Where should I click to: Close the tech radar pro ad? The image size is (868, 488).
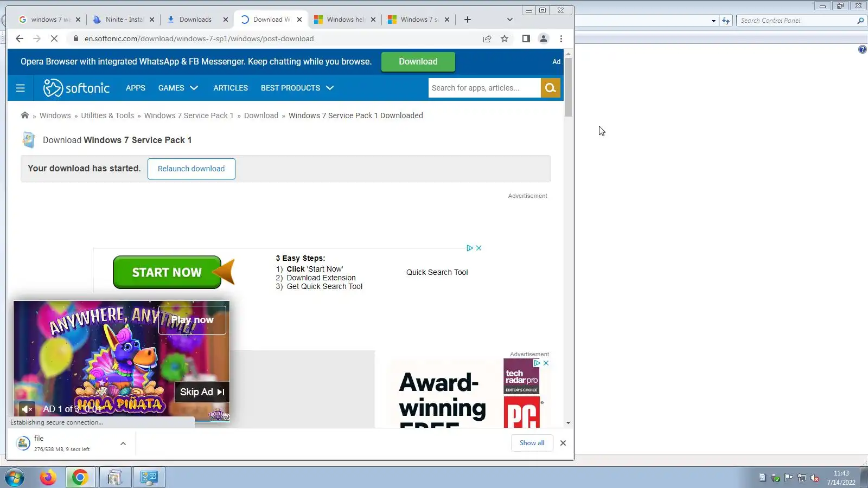tap(546, 363)
